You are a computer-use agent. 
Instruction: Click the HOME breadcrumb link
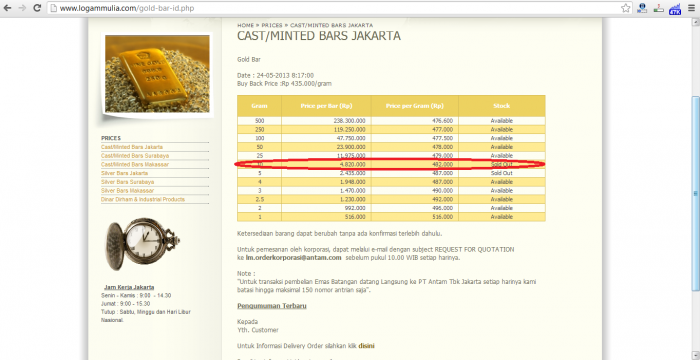click(246, 25)
